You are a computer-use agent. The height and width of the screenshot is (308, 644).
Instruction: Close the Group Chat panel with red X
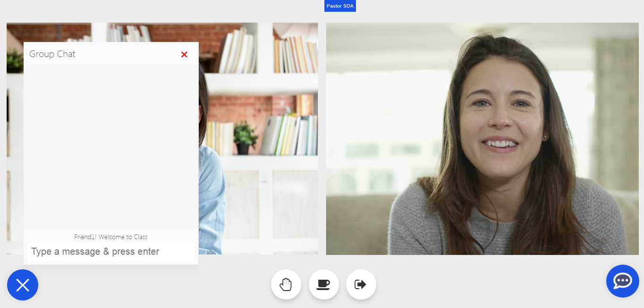click(x=184, y=55)
